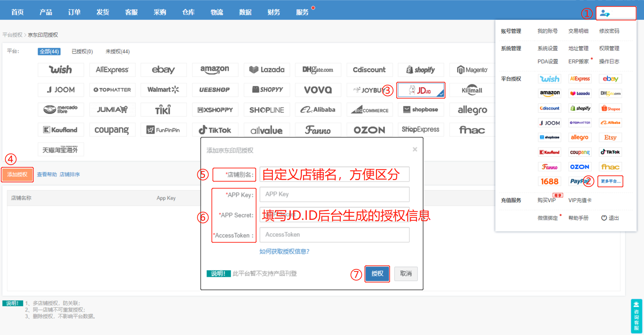Open the JOOM tile in platform grid
This screenshot has width=644, height=335.
61,90
